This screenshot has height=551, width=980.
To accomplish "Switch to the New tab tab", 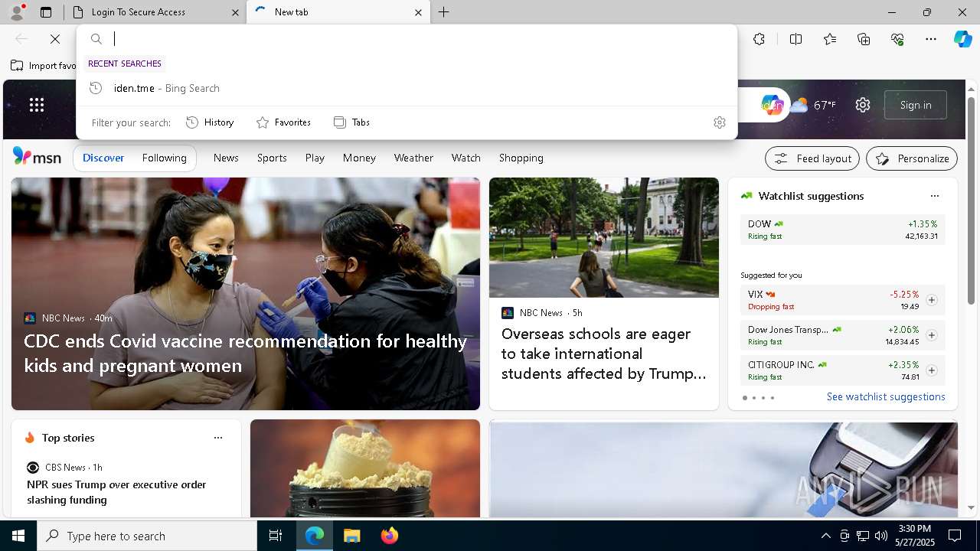I will click(x=337, y=12).
